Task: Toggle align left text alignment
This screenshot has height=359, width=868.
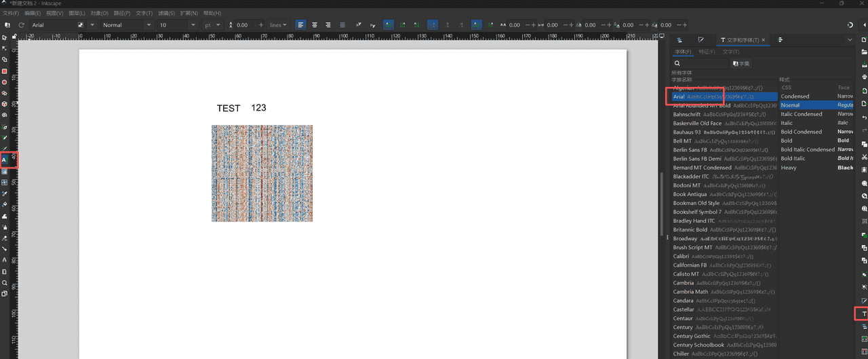Action: (300, 25)
